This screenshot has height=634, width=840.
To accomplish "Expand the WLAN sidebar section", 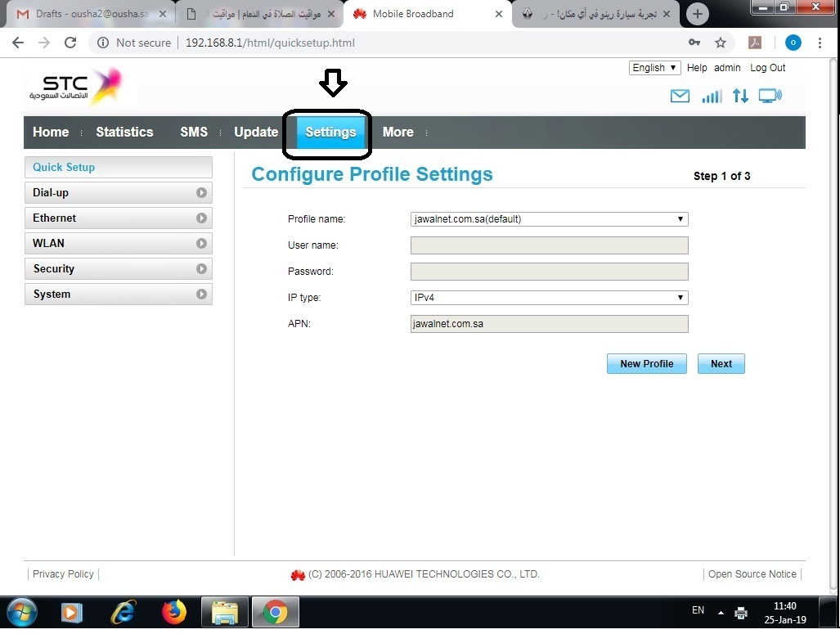I will click(119, 244).
